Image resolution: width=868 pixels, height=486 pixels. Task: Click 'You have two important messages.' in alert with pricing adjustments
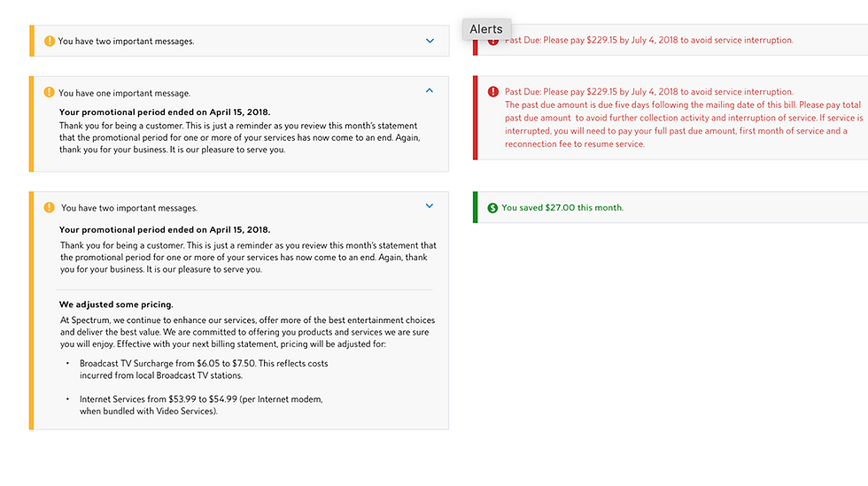(x=129, y=208)
